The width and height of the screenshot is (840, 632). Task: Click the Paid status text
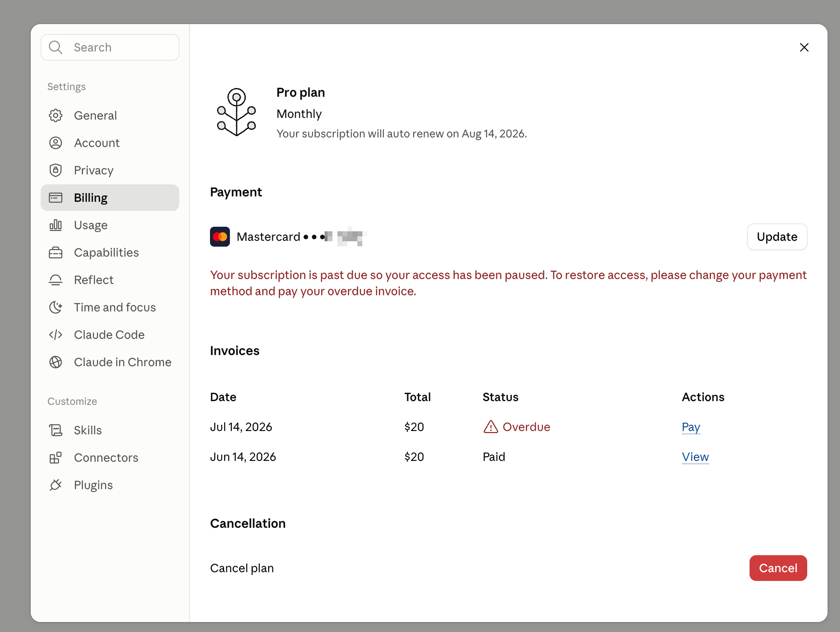pyautogui.click(x=494, y=457)
